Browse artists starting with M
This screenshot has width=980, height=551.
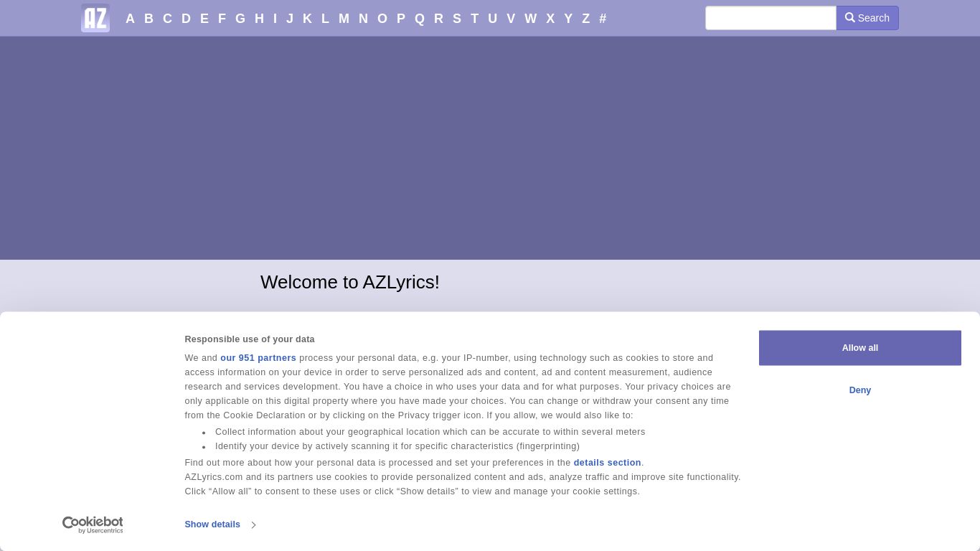[x=344, y=19]
